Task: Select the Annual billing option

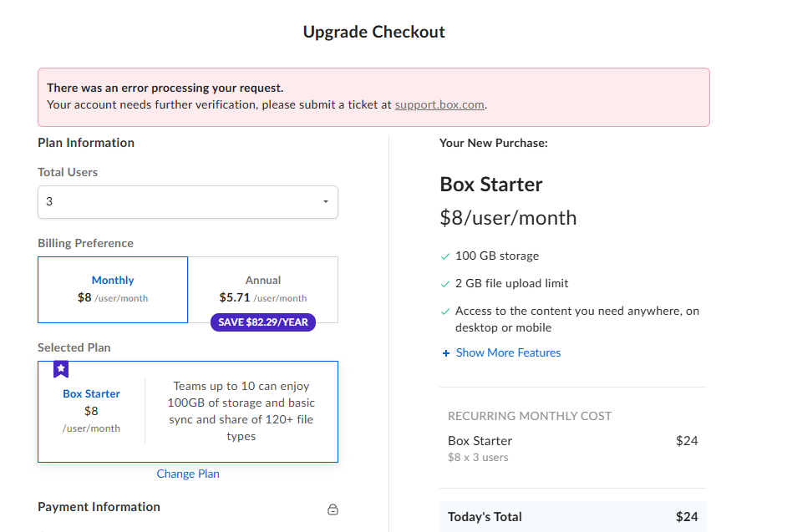Action: pos(263,290)
